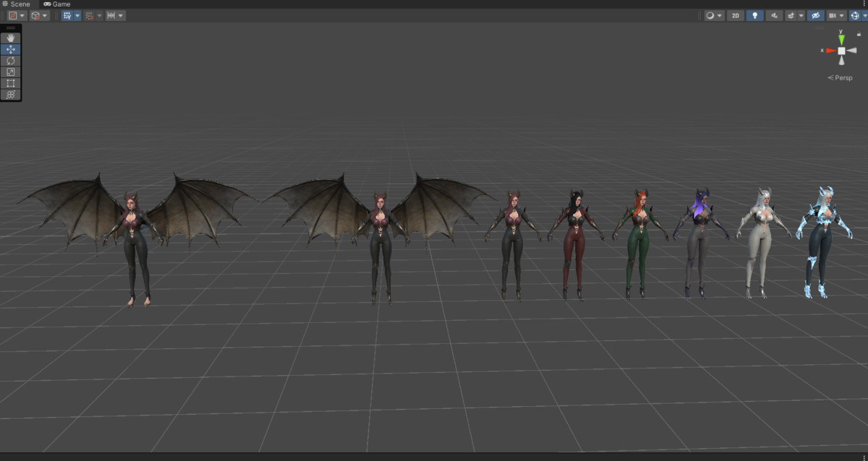The height and width of the screenshot is (461, 868).
Task: Select the ice-blue armored character
Action: pos(823,242)
